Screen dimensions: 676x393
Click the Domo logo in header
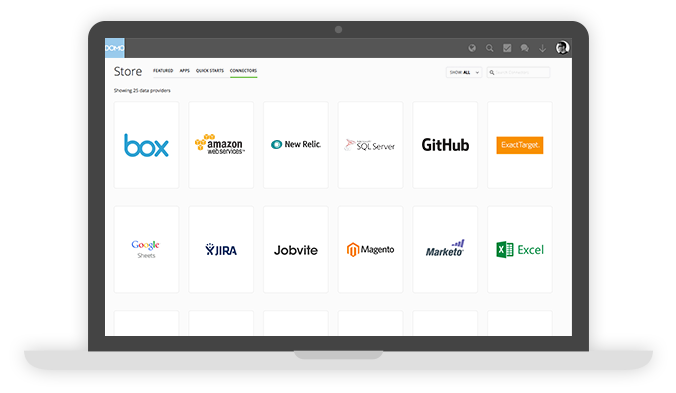[x=115, y=48]
